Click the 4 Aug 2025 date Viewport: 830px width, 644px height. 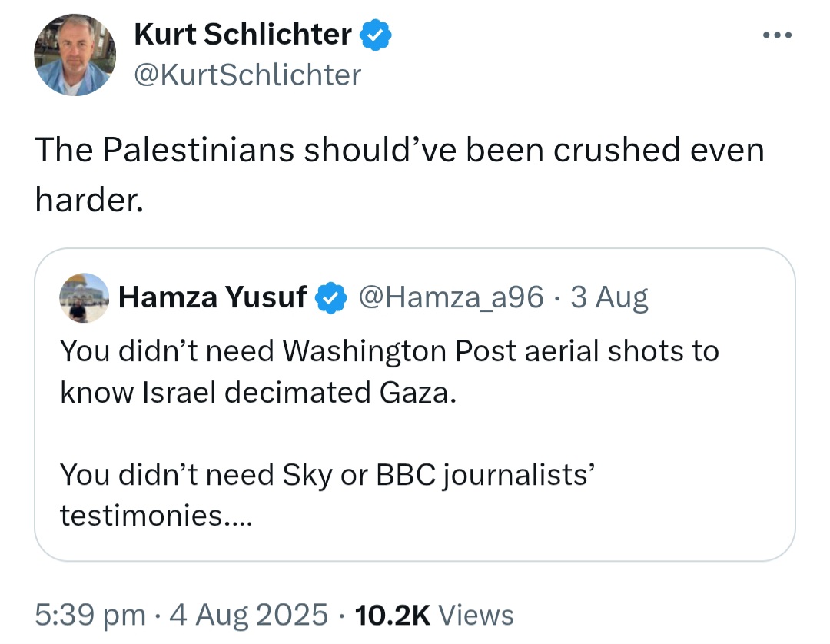[x=248, y=615]
